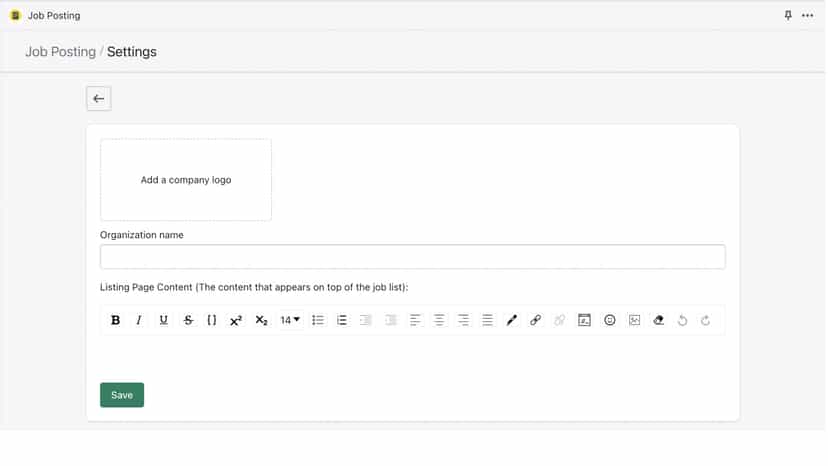Insert an ordered numbered list
This screenshot has width=828, height=466.
342,320
